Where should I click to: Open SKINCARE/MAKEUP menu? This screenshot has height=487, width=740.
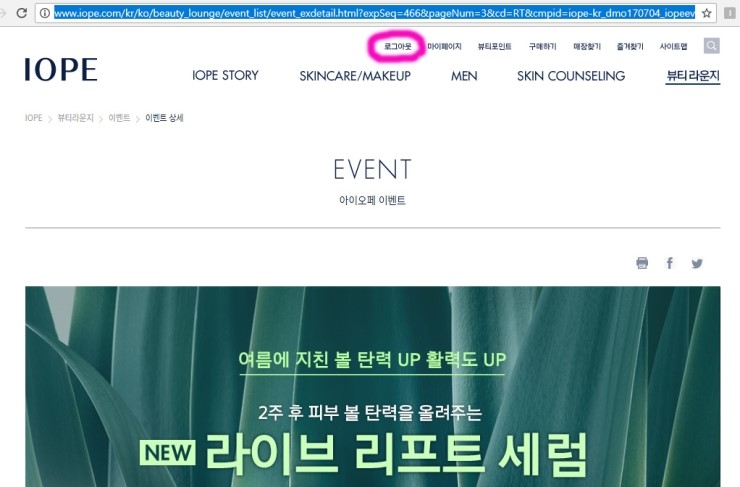355,76
